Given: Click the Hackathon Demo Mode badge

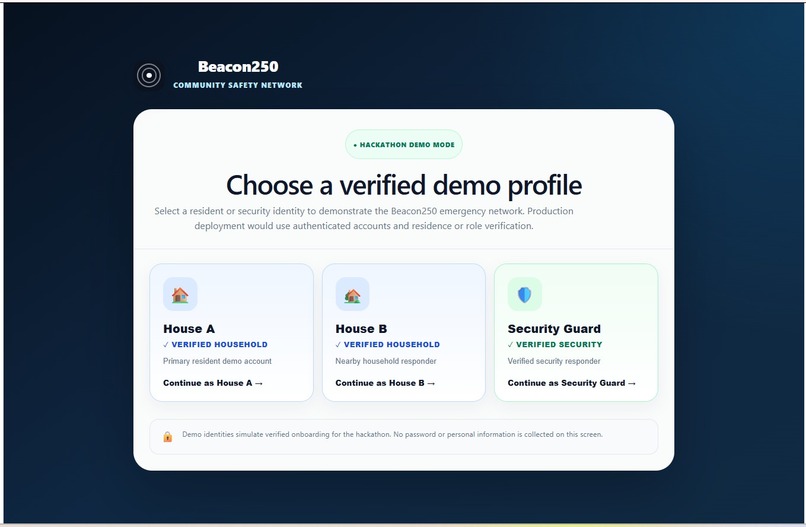Looking at the screenshot, I should tap(404, 144).
